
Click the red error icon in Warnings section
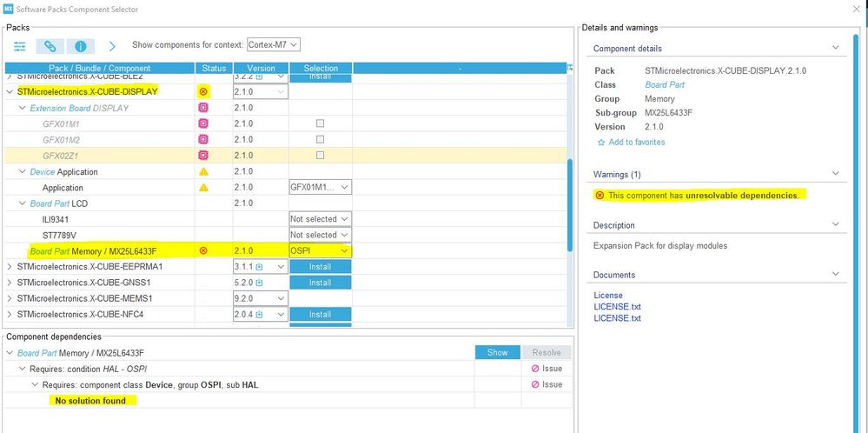coord(600,196)
